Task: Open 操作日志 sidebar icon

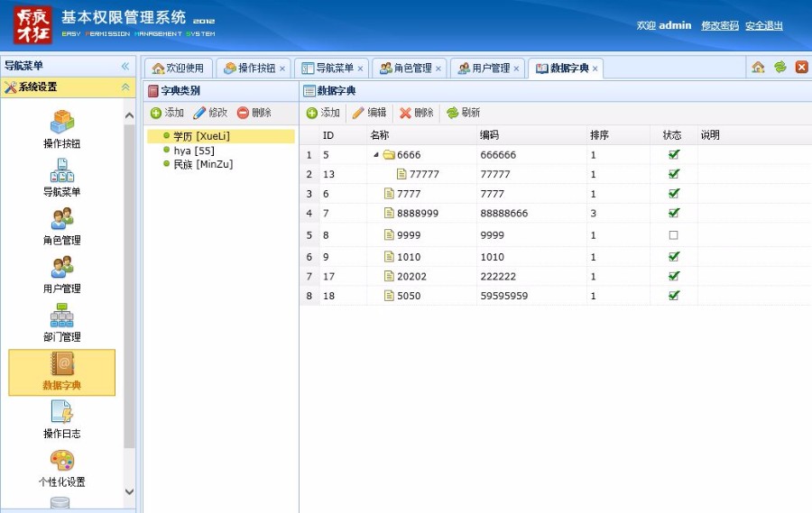Action: coord(61,419)
